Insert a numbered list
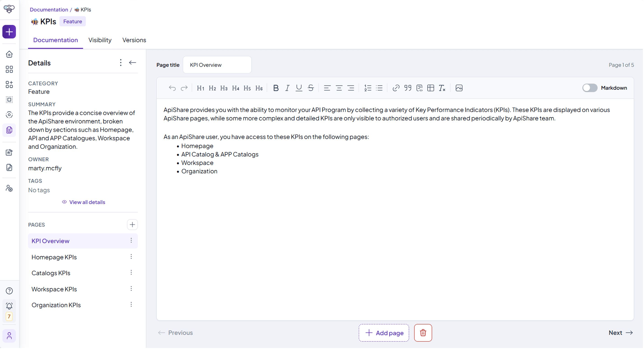The height and width of the screenshot is (349, 644). [x=368, y=88]
